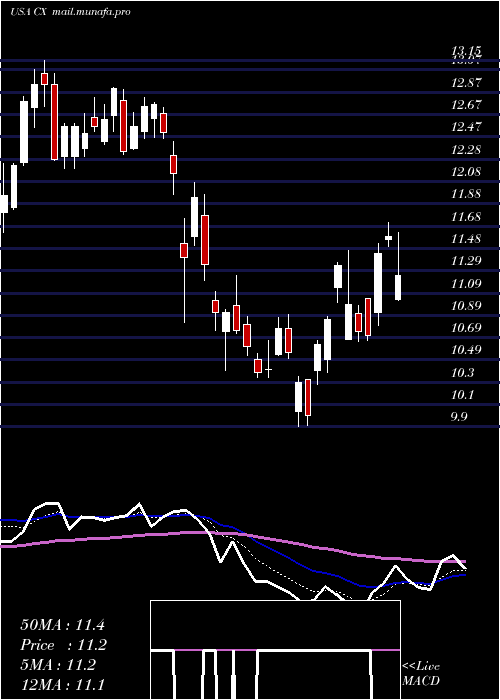This screenshot has width=500, height=700.
Task: Click the 'Price : 11.2' readout
Action: (64, 645)
